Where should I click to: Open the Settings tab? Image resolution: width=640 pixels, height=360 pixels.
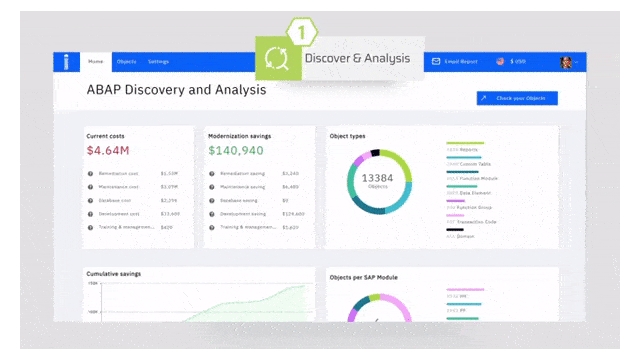point(158,62)
